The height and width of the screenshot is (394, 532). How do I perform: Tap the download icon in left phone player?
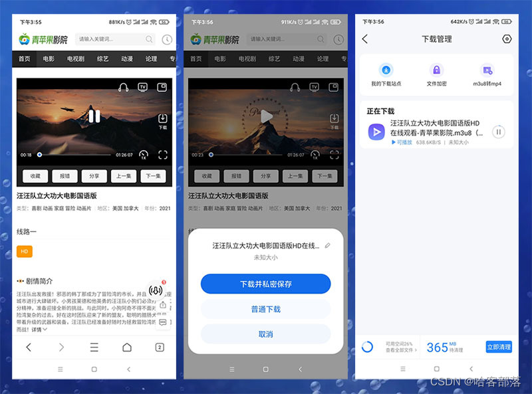(163, 122)
